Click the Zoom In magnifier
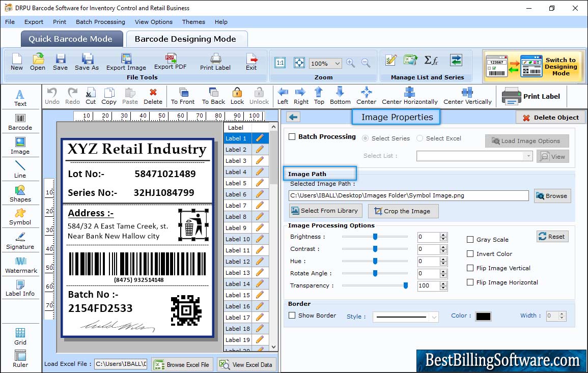 click(351, 63)
